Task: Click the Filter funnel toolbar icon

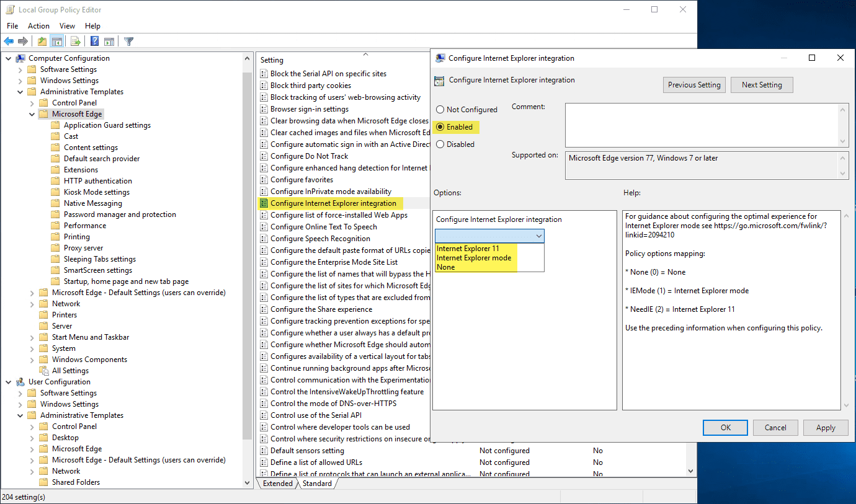Action: pyautogui.click(x=128, y=42)
